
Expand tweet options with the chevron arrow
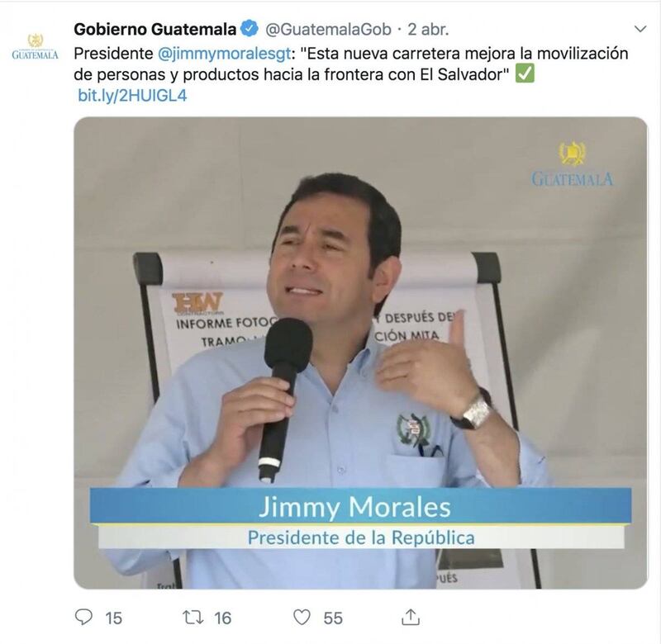(640, 29)
